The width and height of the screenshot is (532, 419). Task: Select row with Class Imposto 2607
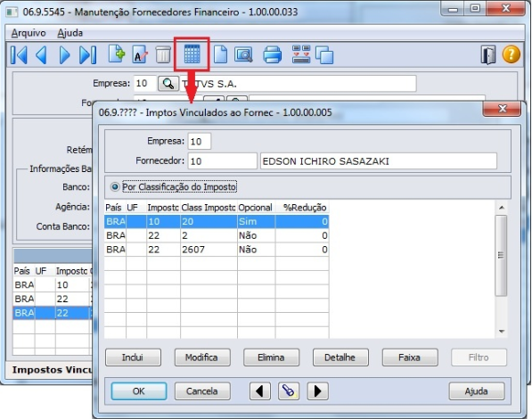pyautogui.click(x=217, y=250)
